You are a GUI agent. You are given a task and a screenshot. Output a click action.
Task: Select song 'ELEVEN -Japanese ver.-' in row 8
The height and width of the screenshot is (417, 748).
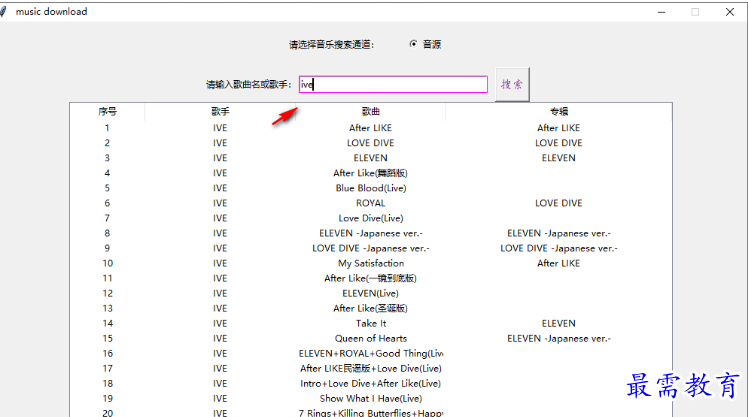click(371, 233)
